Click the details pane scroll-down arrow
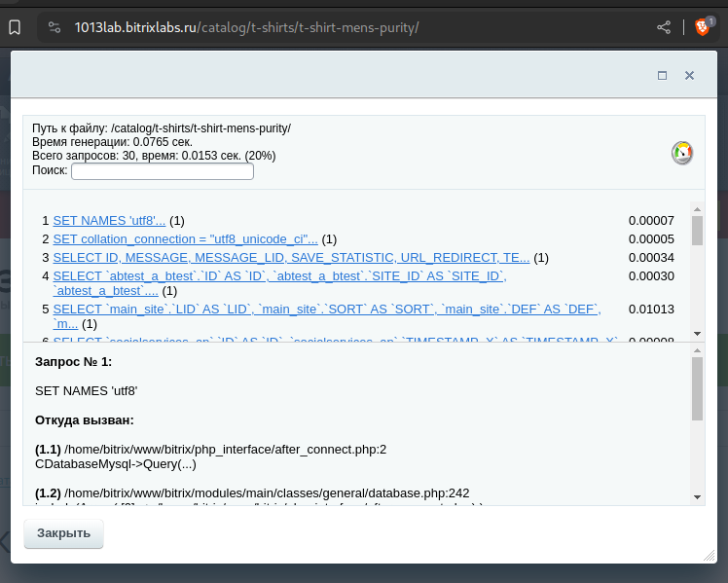The image size is (728, 583). [x=697, y=497]
